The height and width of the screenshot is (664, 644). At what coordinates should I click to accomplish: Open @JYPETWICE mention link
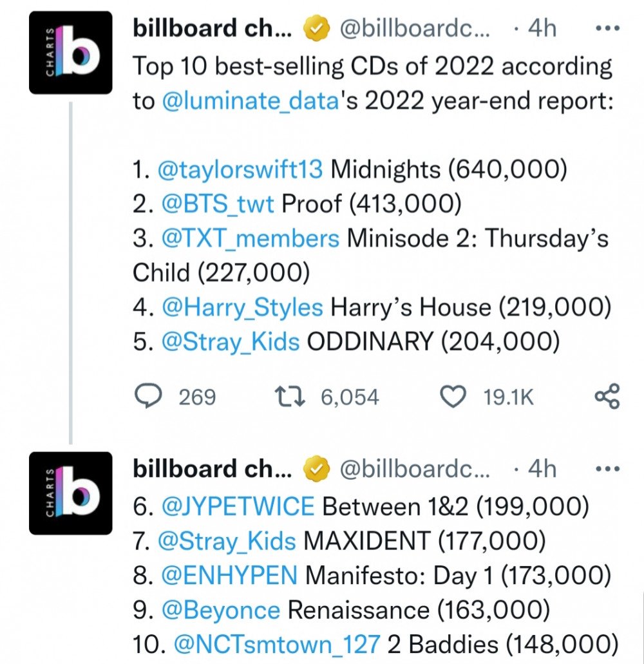238,506
